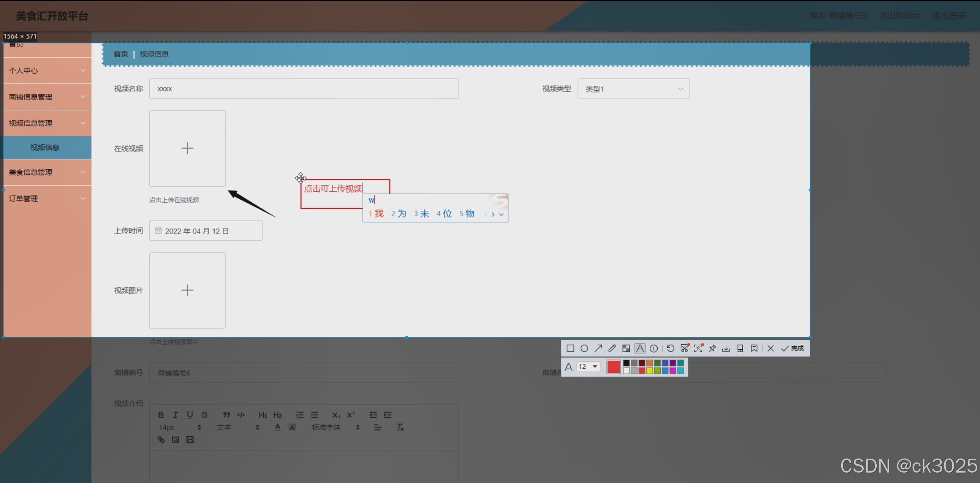
Task: Select the ellipse annotation tool
Action: [584, 348]
